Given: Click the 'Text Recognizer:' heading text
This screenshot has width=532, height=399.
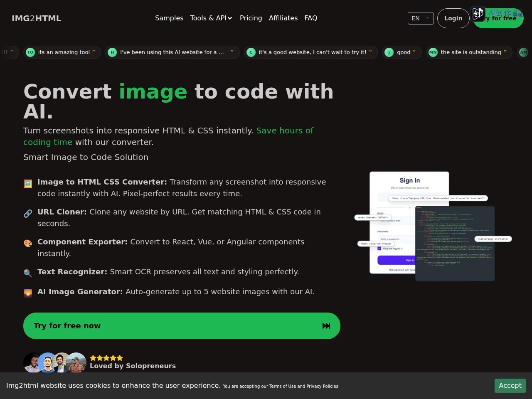Looking at the screenshot, I should (x=72, y=272).
